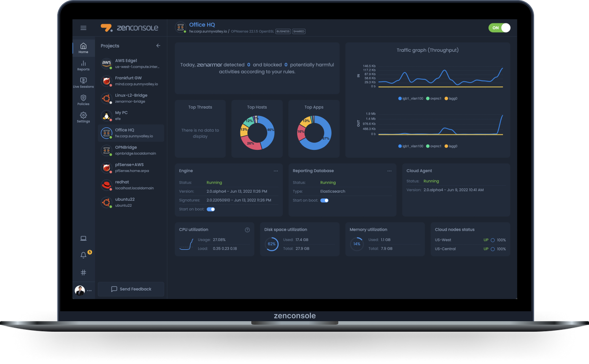
Task: Click the CPU utilization help icon
Action: (247, 230)
